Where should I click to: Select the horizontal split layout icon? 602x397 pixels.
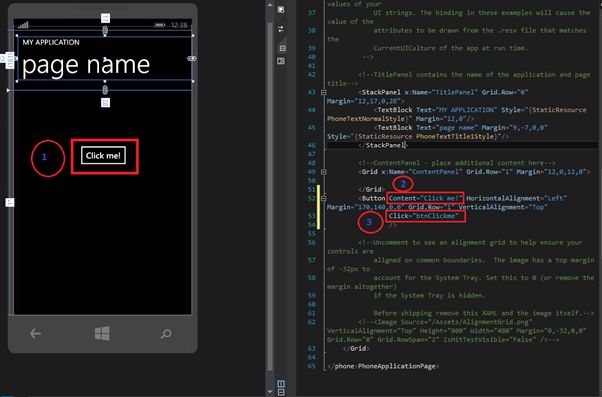pyautogui.click(x=281, y=392)
